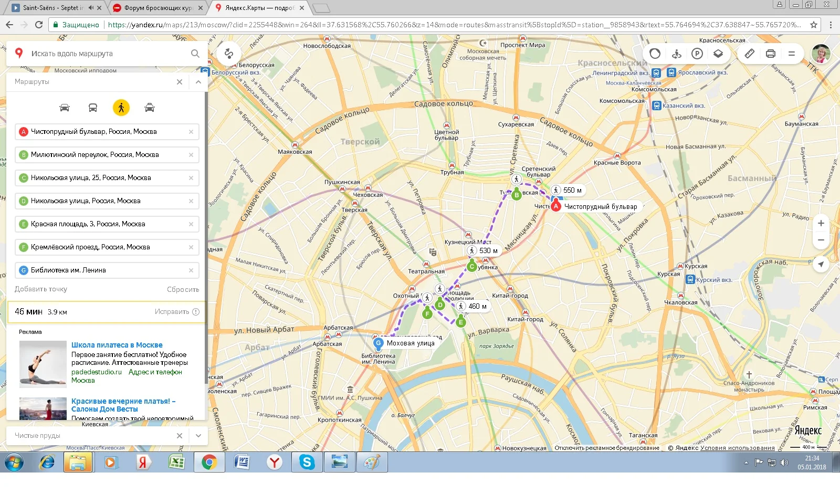Open the user profile avatar
The image size is (840, 504).
pos(821,54)
